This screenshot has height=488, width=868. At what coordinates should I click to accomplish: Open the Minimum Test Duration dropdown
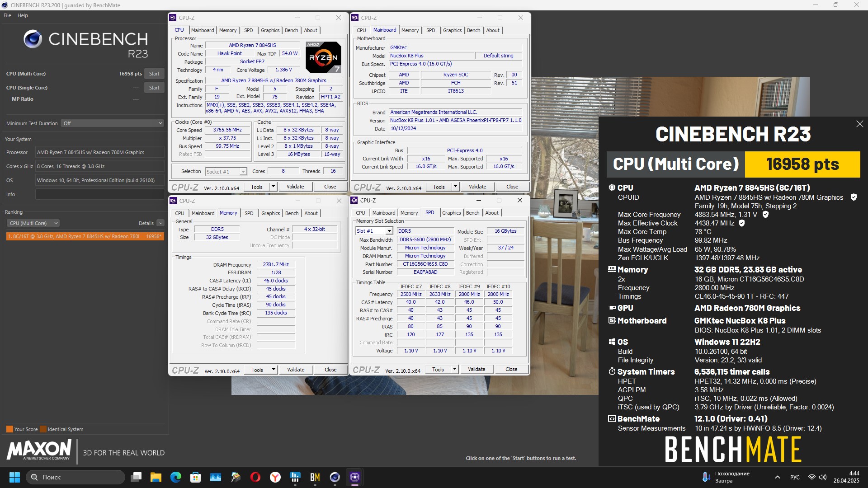(x=112, y=123)
